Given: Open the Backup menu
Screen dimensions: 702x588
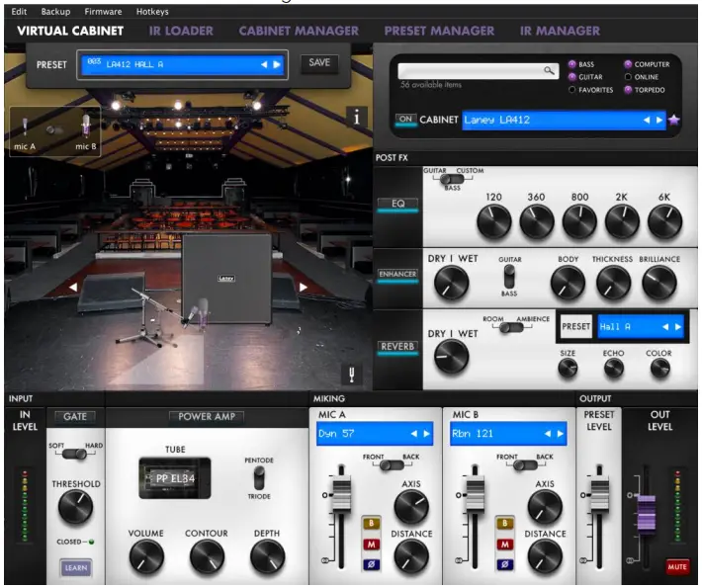Looking at the screenshot, I should pyautogui.click(x=55, y=11).
